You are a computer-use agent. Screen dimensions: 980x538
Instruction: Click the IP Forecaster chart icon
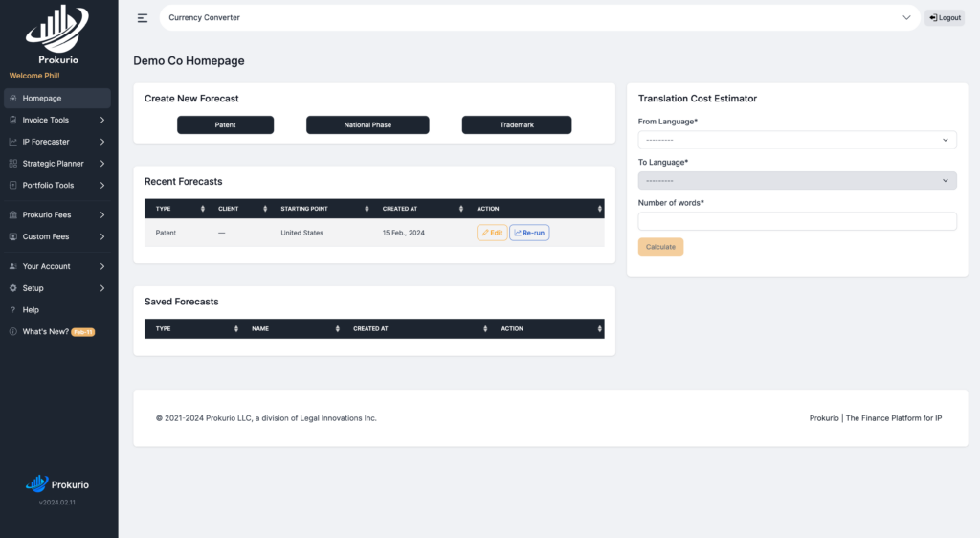[13, 142]
